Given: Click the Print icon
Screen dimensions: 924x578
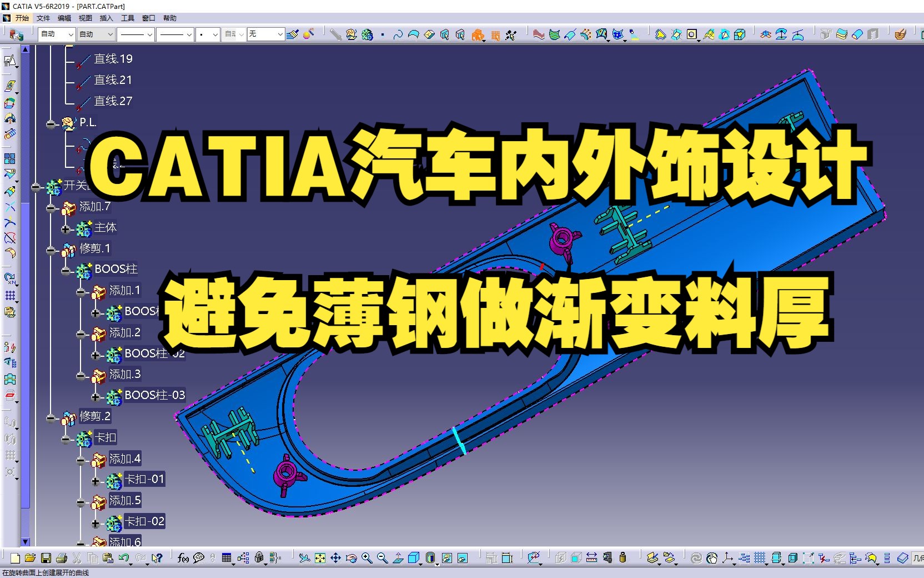Looking at the screenshot, I should click(x=62, y=558).
